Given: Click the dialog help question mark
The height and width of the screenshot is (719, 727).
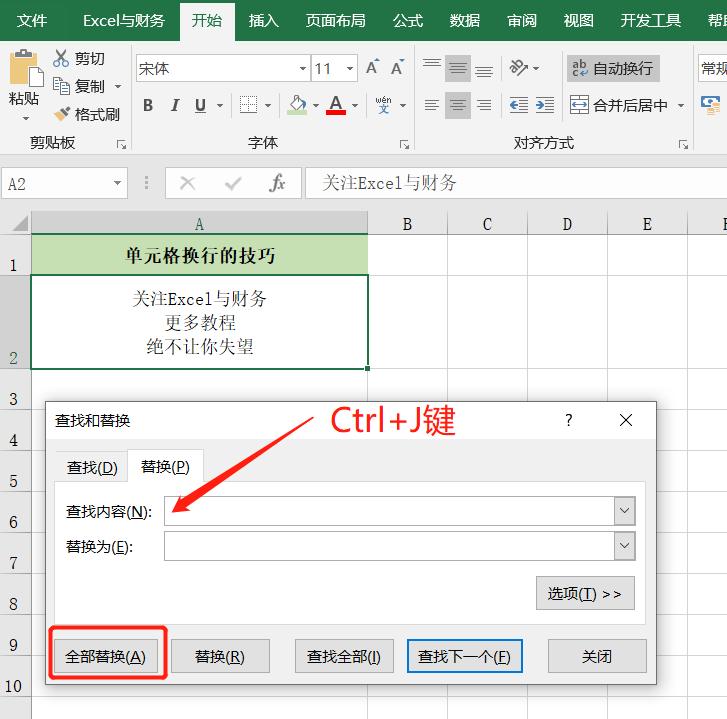Looking at the screenshot, I should click(569, 420).
